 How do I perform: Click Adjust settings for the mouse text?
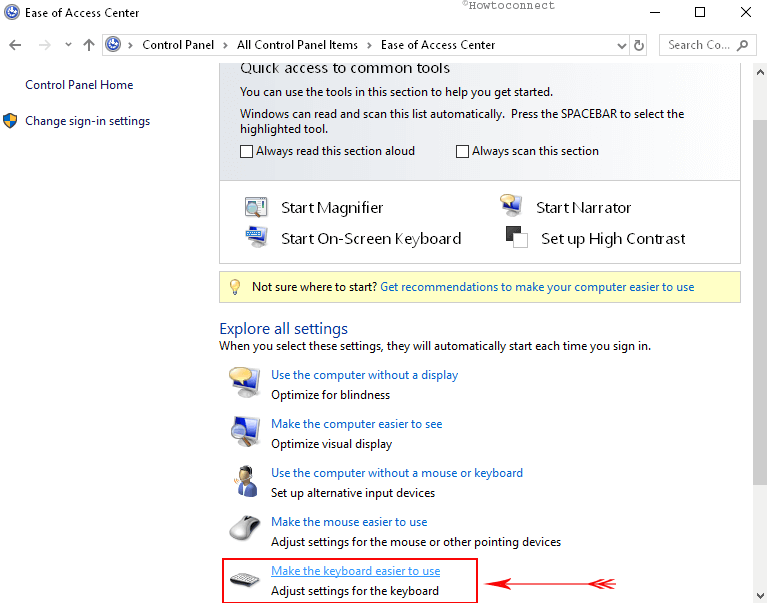pos(416,542)
